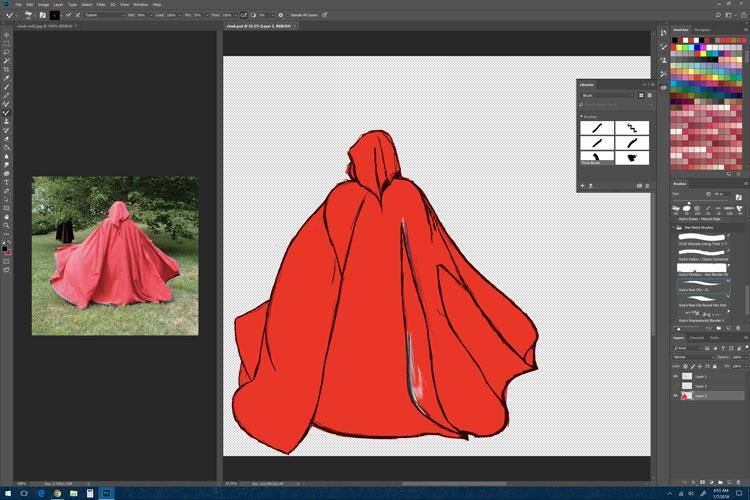Image resolution: width=750 pixels, height=500 pixels.
Task: Select the Hand tool
Action: pos(6,216)
